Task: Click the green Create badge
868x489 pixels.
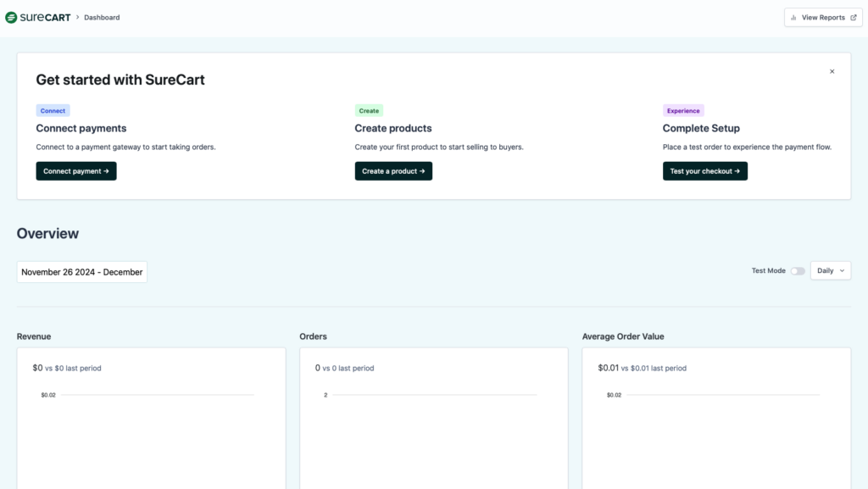Action: (369, 111)
